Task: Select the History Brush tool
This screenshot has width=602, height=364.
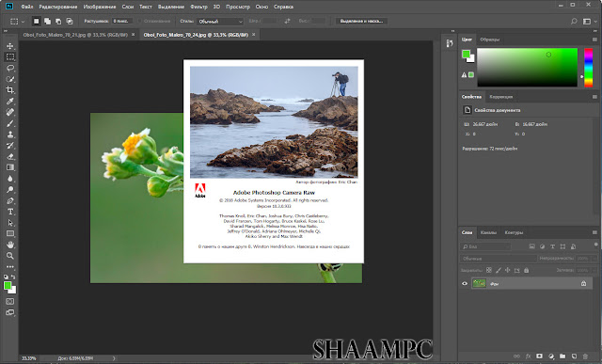Action: point(10,146)
